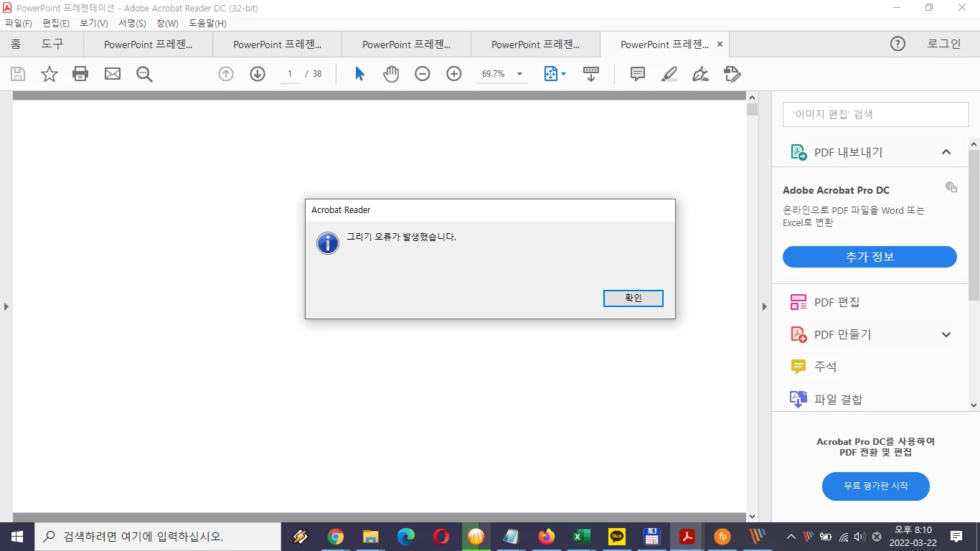Click the stamp tool icon
The image size is (980, 551).
click(x=732, y=74)
